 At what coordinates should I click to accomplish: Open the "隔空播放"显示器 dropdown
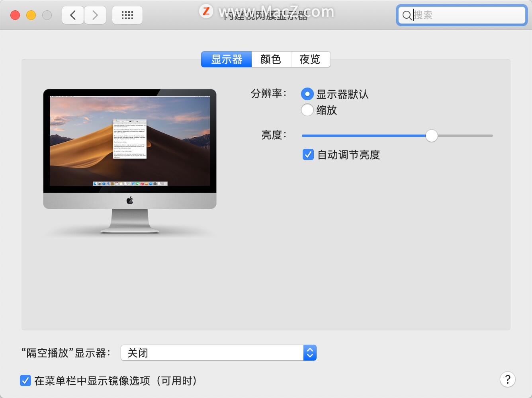pyautogui.click(x=219, y=353)
